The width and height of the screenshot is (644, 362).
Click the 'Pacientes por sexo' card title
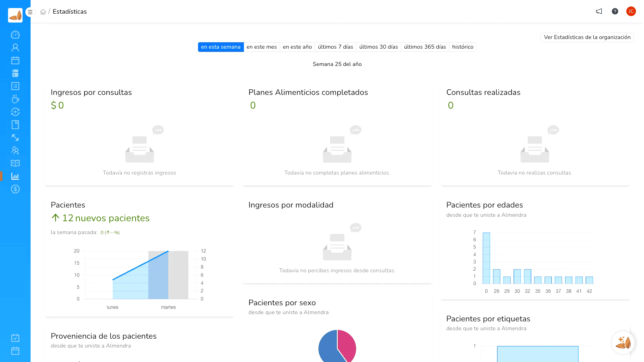pyautogui.click(x=282, y=303)
